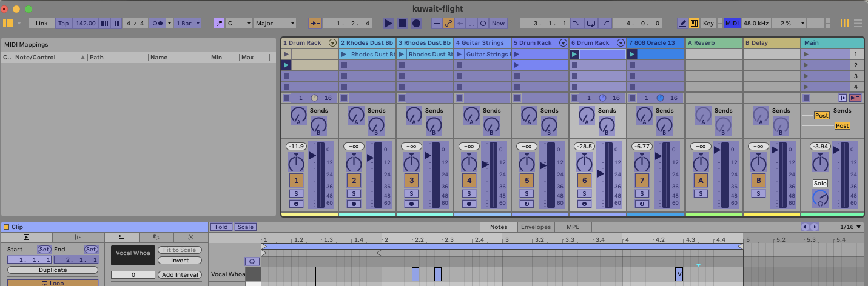Switch to the Envelopes tab

[x=536, y=227]
